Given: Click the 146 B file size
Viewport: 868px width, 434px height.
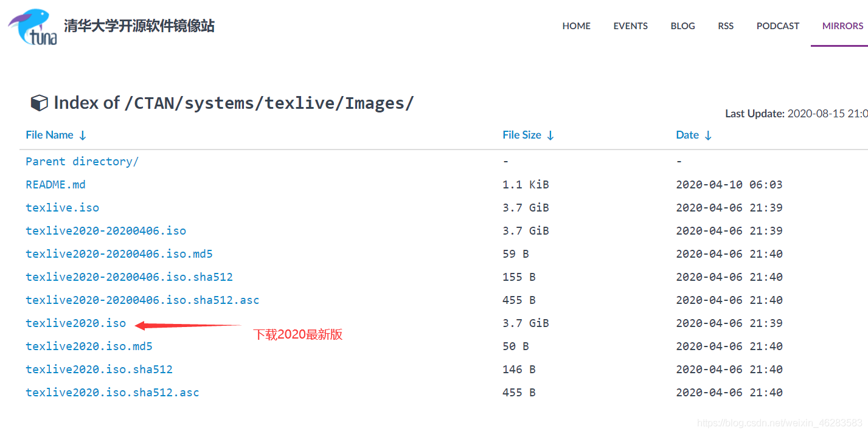Looking at the screenshot, I should [519, 369].
